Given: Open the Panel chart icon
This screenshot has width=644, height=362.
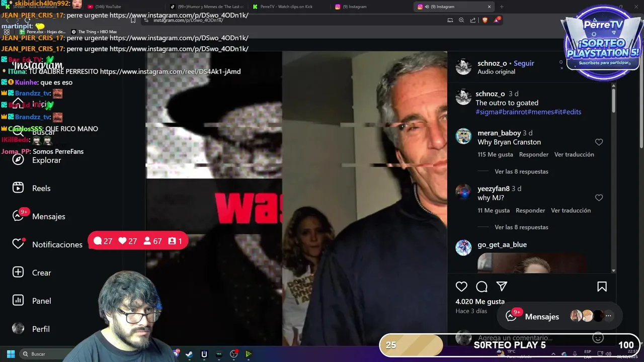Looking at the screenshot, I should (x=18, y=301).
